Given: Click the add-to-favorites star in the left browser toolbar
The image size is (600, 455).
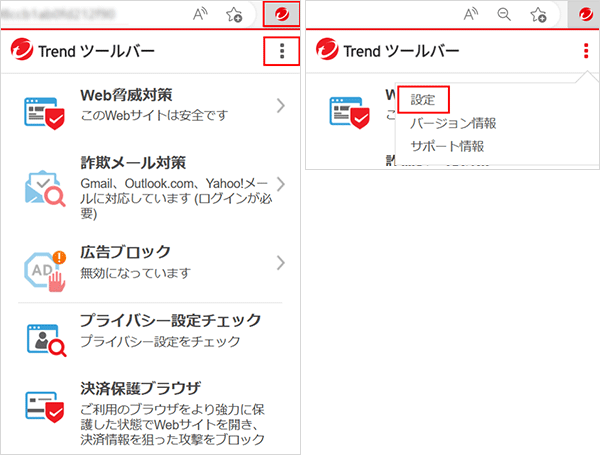Looking at the screenshot, I should (x=234, y=15).
